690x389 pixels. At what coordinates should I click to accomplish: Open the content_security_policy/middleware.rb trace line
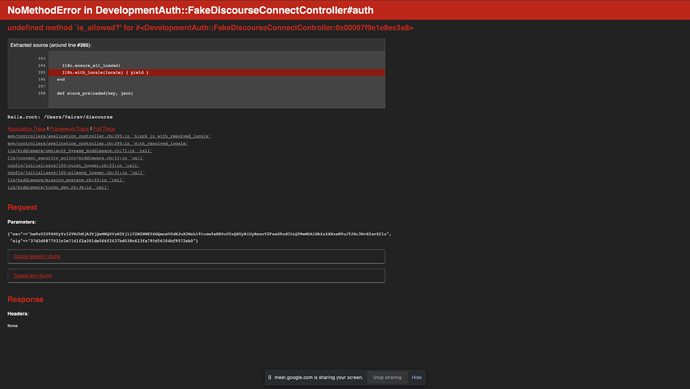pyautogui.click(x=76, y=158)
